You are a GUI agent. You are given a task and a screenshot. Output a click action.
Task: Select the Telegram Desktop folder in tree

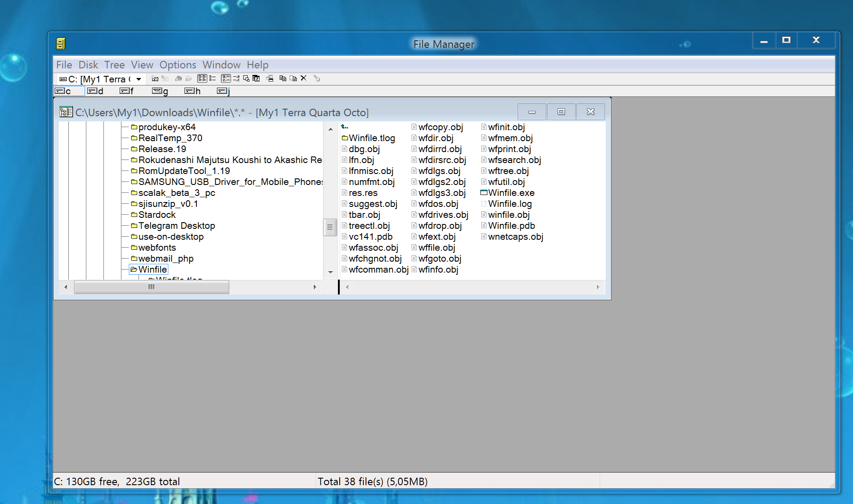pos(176,226)
